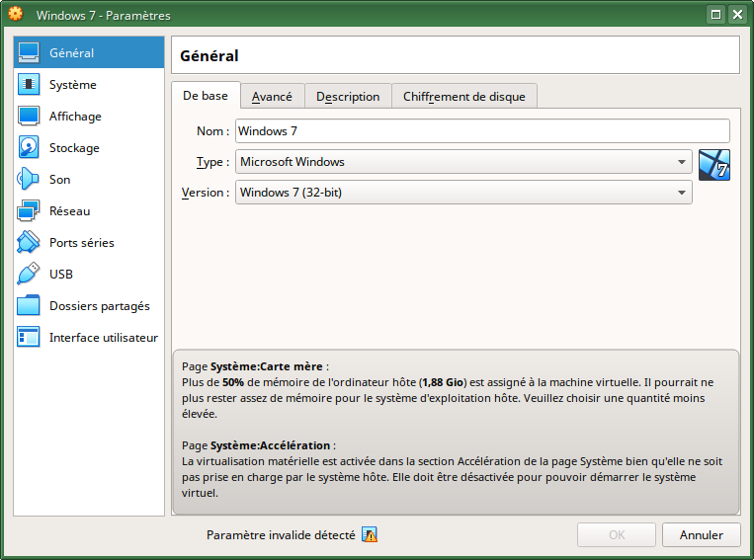Open the Chiffrement de disque tab
754x560 pixels.
click(464, 97)
